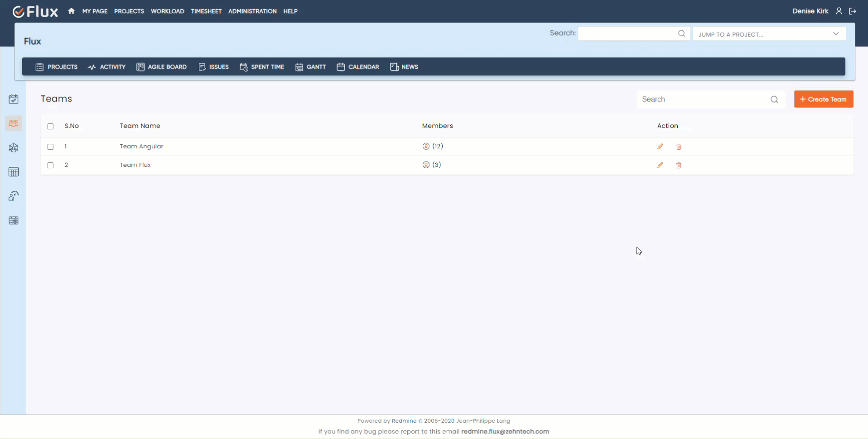Click the home icon in top navigation
Viewport: 868px width, 439px height.
point(71,11)
